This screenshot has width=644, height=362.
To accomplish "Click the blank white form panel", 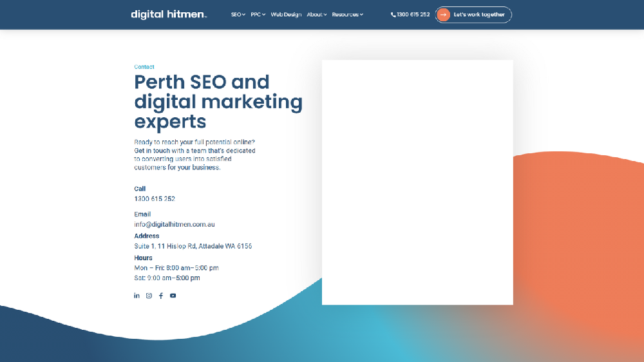I will 417,182.
